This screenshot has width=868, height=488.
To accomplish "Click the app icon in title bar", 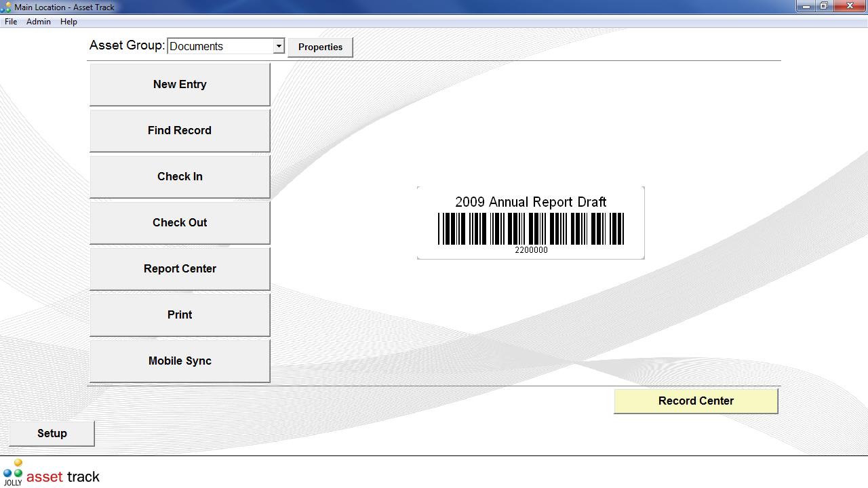I will point(6,7).
